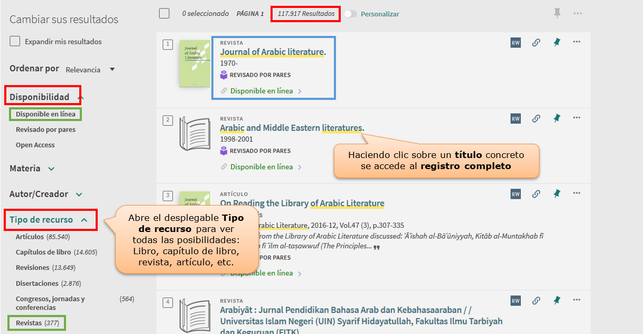Select the Revistas resource type filter

(29, 323)
